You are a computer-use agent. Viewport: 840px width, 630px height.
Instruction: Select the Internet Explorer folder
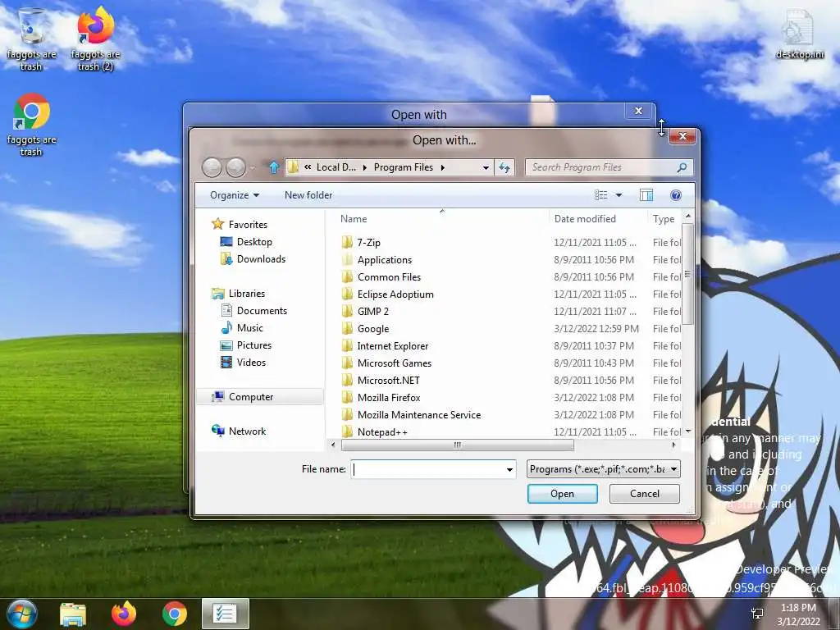(392, 345)
